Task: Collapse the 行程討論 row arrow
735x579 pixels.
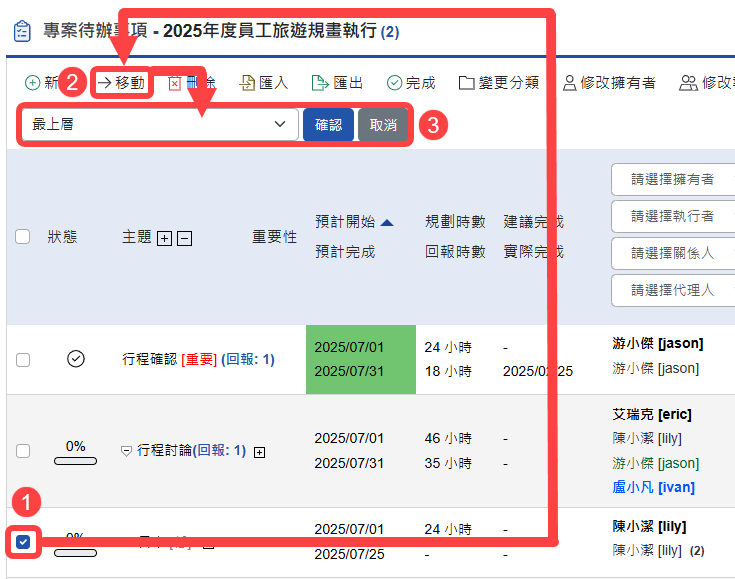Action: click(x=126, y=451)
